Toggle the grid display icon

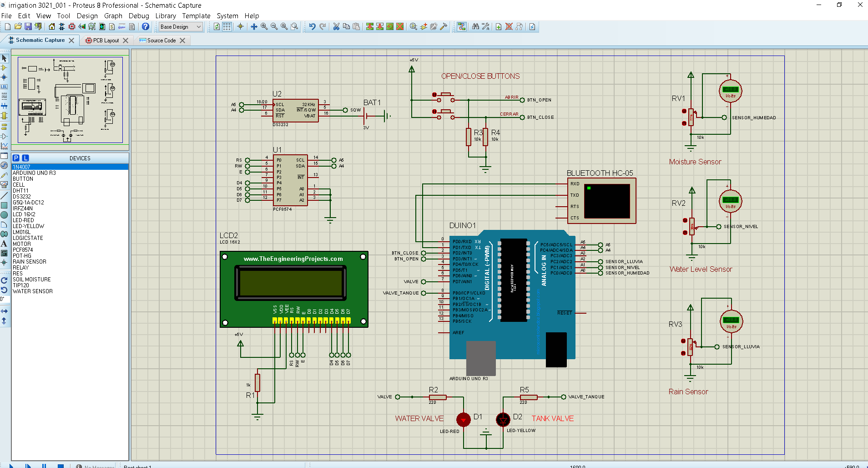[x=227, y=27]
